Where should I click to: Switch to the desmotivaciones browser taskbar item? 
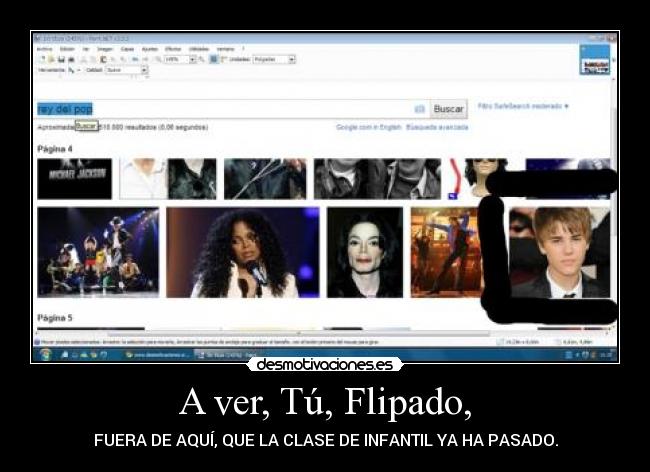(x=157, y=355)
